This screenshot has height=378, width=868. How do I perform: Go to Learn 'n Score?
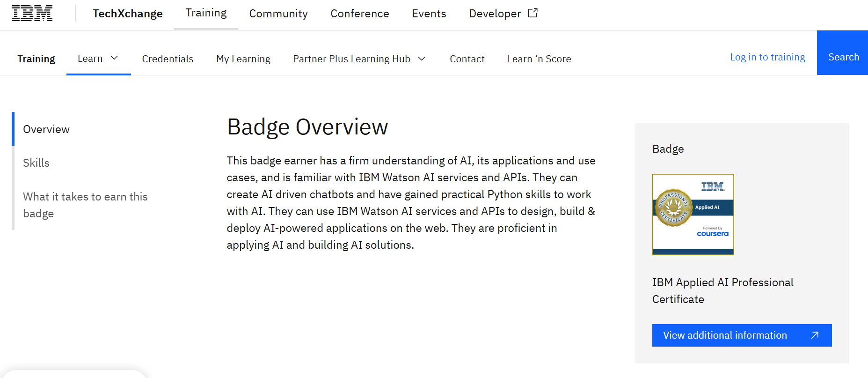(539, 59)
